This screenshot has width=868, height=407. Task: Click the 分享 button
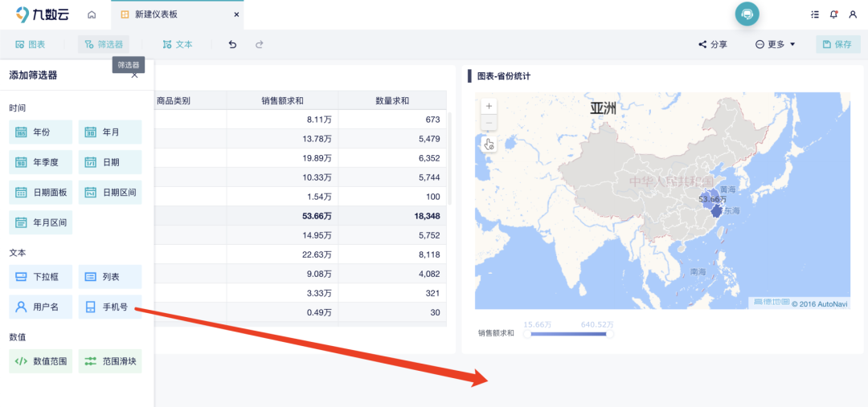713,44
